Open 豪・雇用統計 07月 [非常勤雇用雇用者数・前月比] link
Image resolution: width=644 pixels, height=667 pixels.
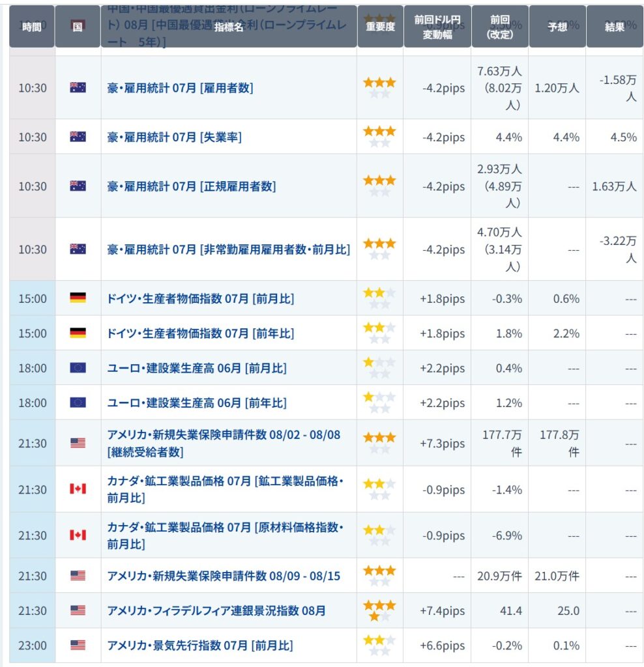(229, 249)
